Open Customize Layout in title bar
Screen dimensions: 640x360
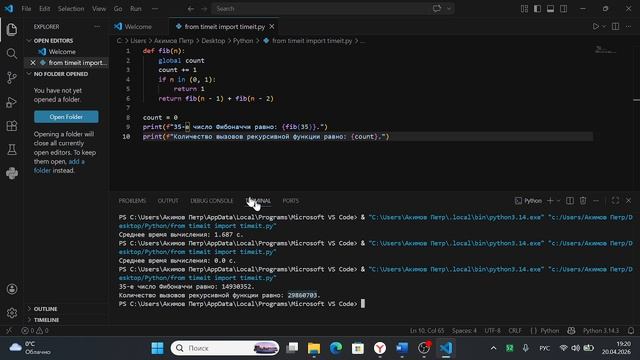click(524, 9)
